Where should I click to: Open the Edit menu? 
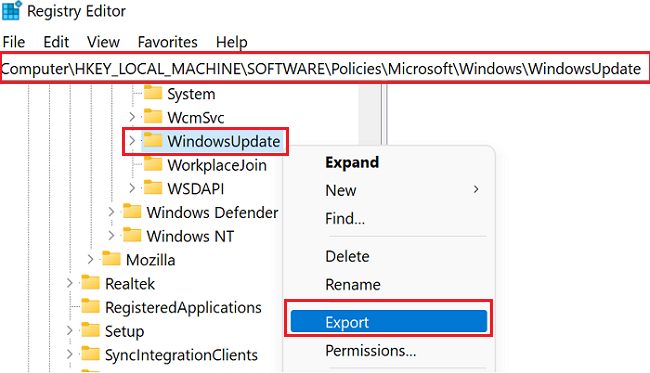(x=56, y=42)
